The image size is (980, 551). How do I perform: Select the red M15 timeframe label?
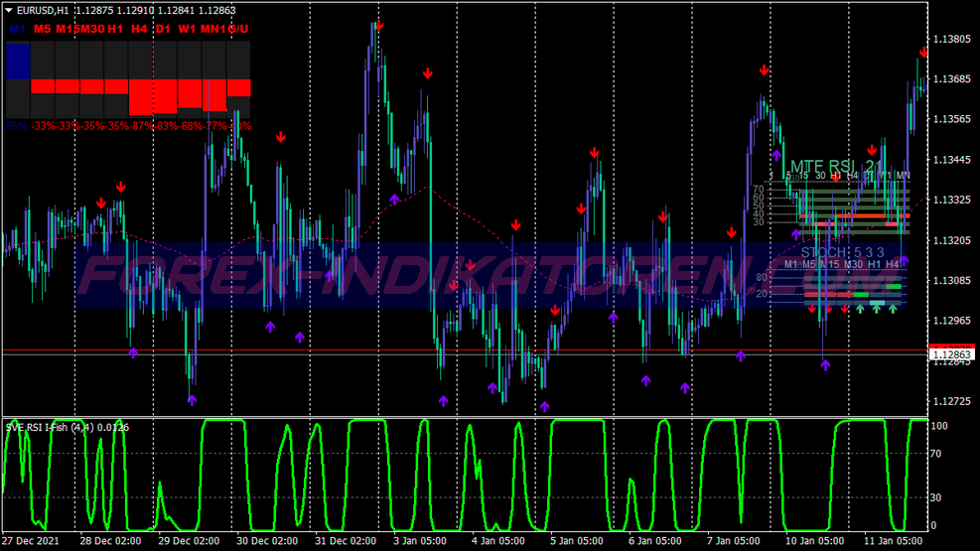[x=68, y=29]
